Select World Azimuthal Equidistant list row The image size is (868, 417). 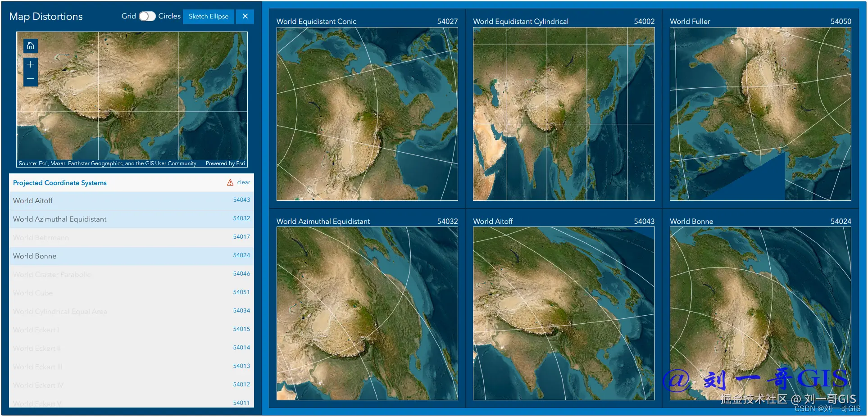[x=132, y=219]
